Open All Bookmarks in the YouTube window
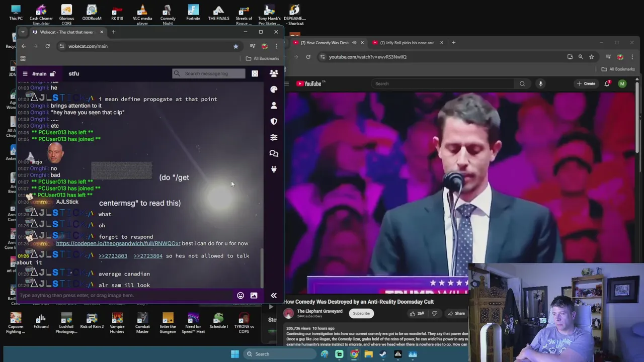 [618, 69]
